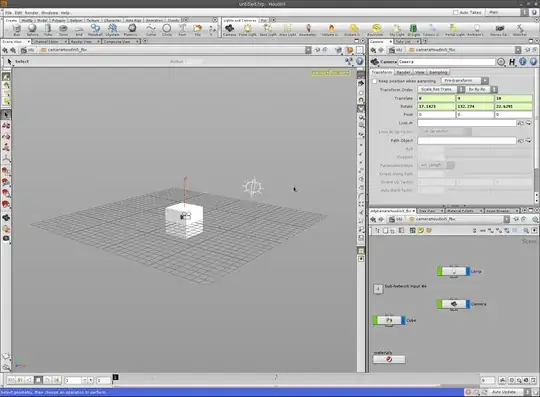This screenshot has width=540, height=397.
Task: Enable the Auto Takes checkbox
Action: pos(456,12)
